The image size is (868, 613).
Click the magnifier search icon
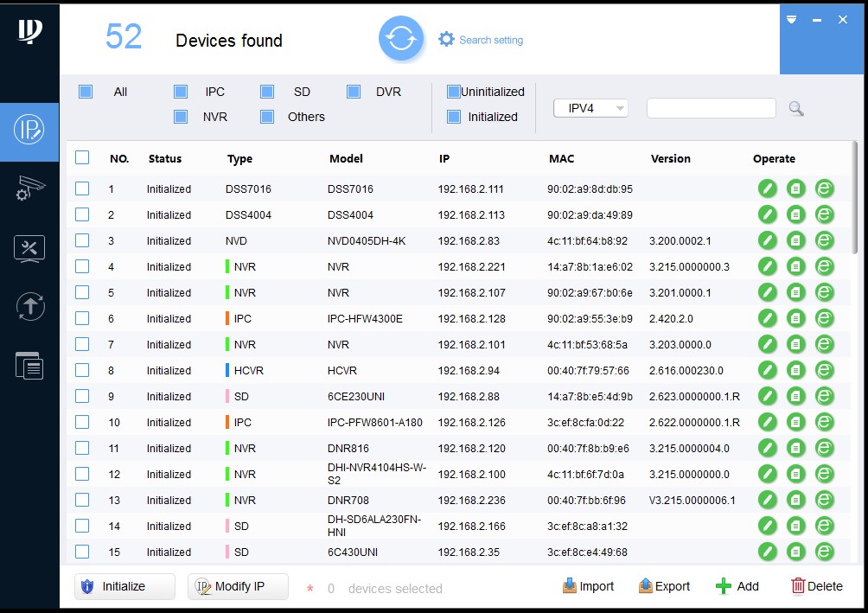[x=796, y=109]
